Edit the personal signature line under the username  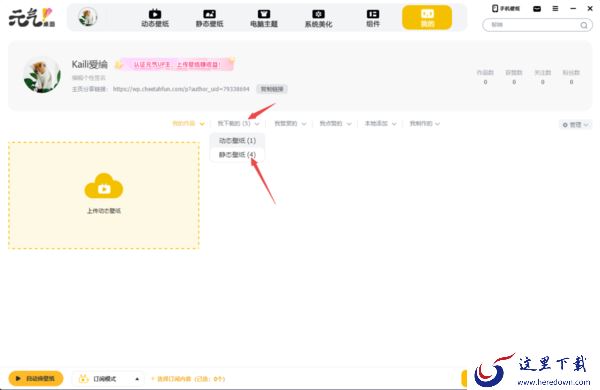[x=88, y=78]
